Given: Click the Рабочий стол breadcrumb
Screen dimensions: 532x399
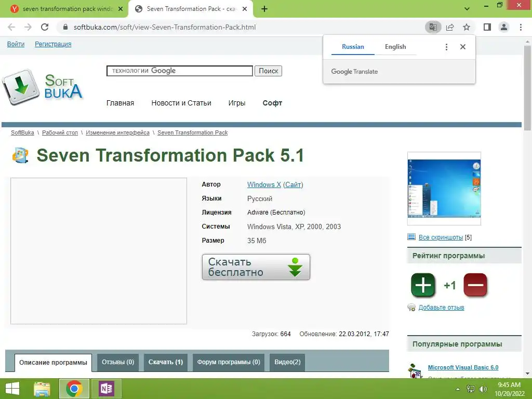Looking at the screenshot, I should 60,132.
